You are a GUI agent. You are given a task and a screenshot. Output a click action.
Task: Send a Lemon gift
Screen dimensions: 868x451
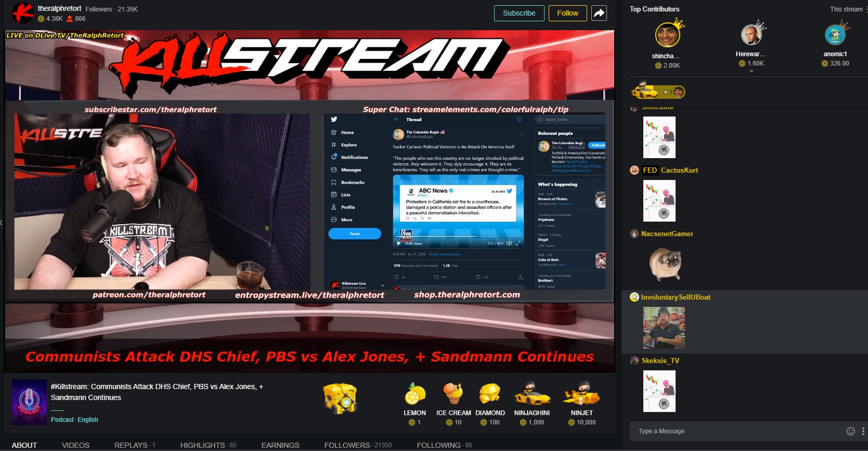click(x=414, y=404)
